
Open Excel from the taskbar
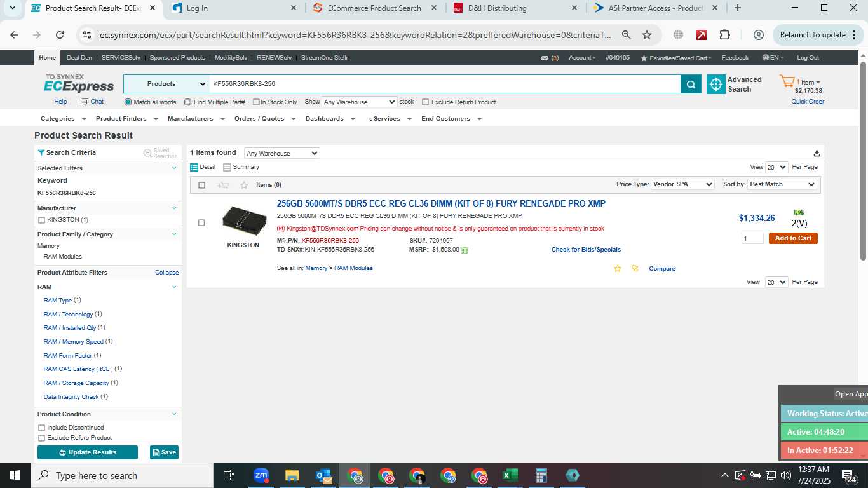click(510, 475)
